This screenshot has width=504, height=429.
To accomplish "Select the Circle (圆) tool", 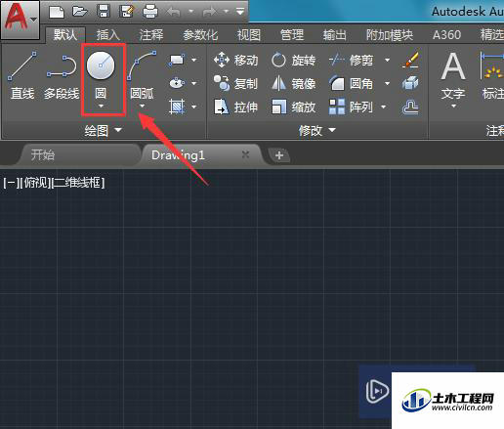I will (x=101, y=75).
